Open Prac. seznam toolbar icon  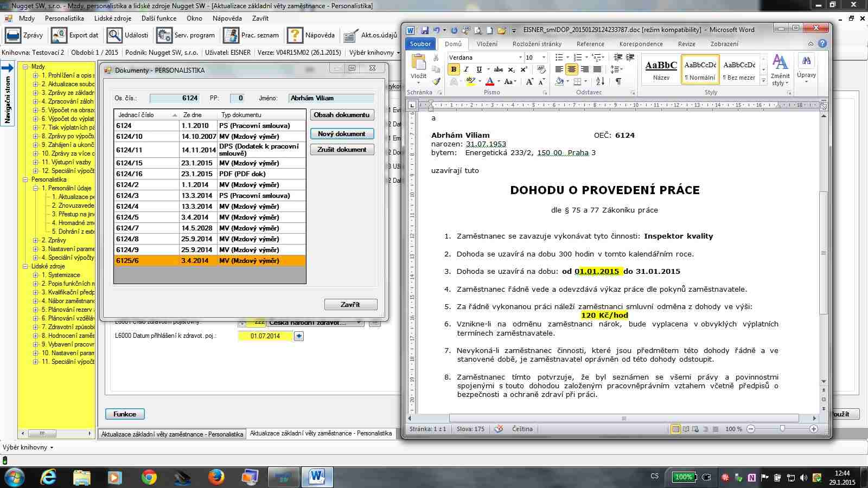coord(231,35)
